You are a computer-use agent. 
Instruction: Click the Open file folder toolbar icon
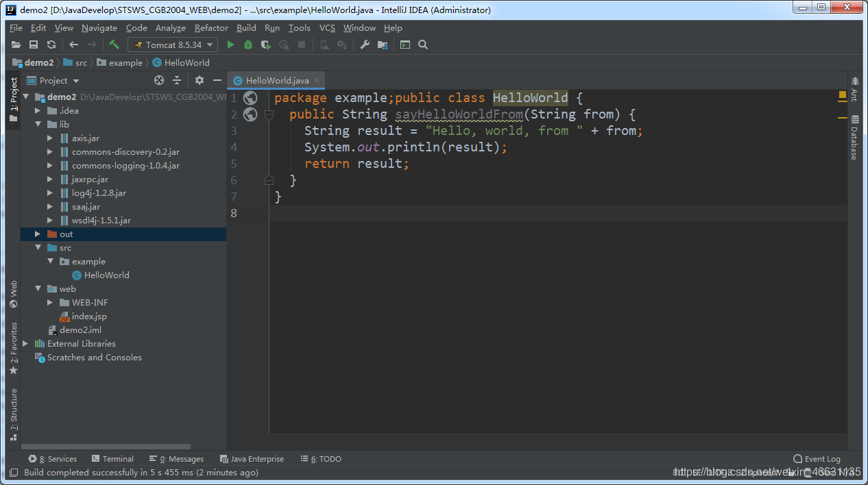click(x=16, y=45)
